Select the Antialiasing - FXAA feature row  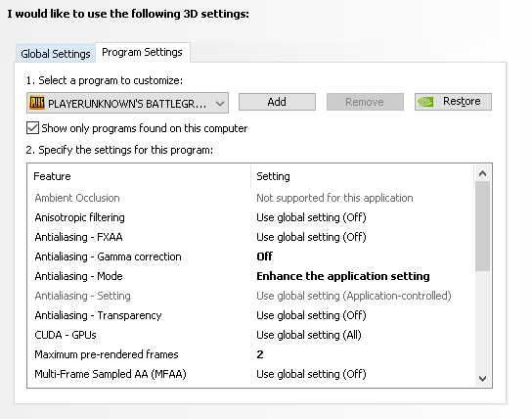point(250,237)
